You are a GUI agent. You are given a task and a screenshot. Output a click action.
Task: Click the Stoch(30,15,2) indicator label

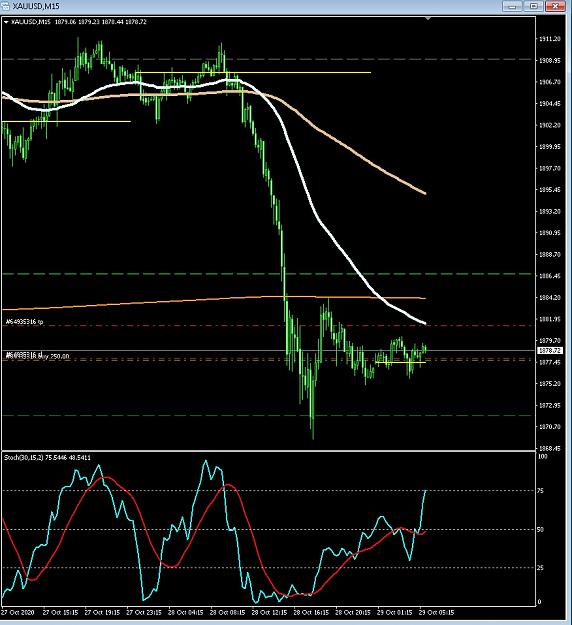click(47, 458)
